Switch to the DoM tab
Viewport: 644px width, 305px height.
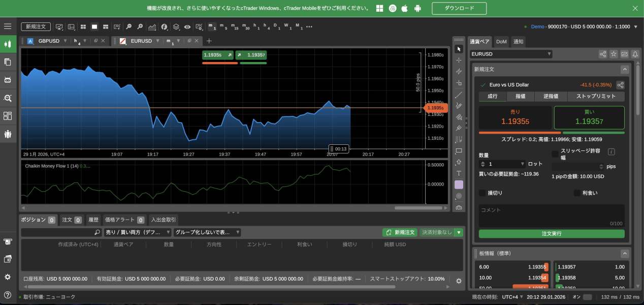(501, 42)
